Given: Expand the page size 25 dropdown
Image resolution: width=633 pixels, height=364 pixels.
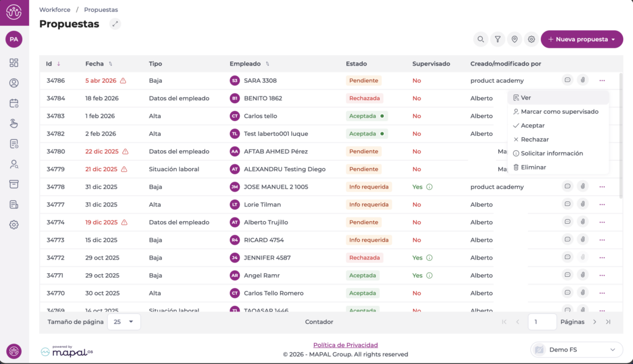Looking at the screenshot, I should [124, 322].
